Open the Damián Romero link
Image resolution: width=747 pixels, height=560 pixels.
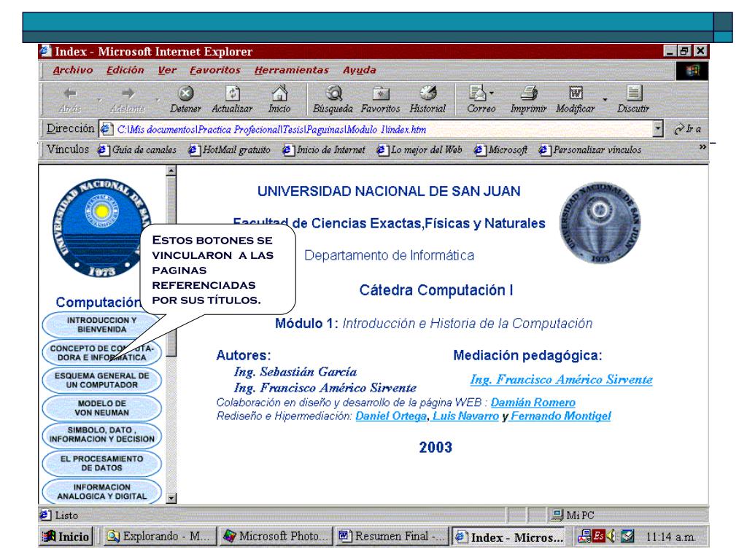533,402
